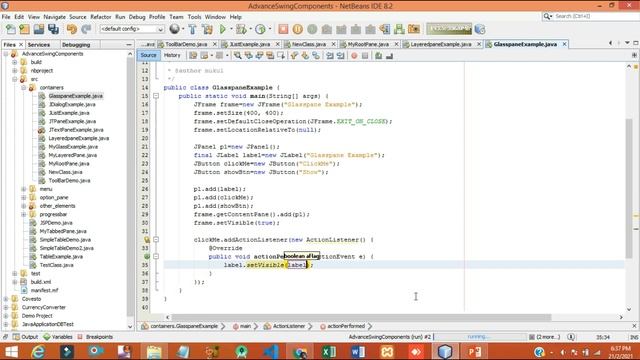This screenshot has height=360, width=640.
Task: Click the Redo toolbar icon
Action: pyautogui.click(x=86, y=29)
